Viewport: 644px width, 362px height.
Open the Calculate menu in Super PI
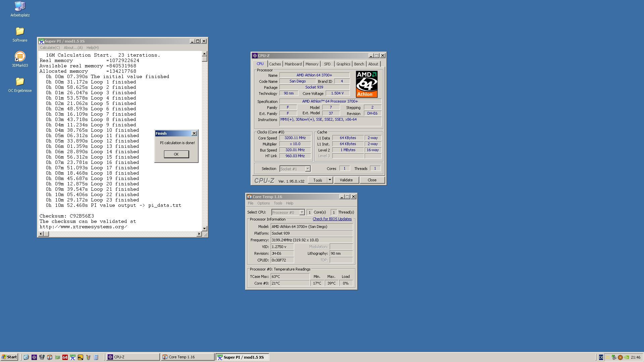[x=50, y=47]
